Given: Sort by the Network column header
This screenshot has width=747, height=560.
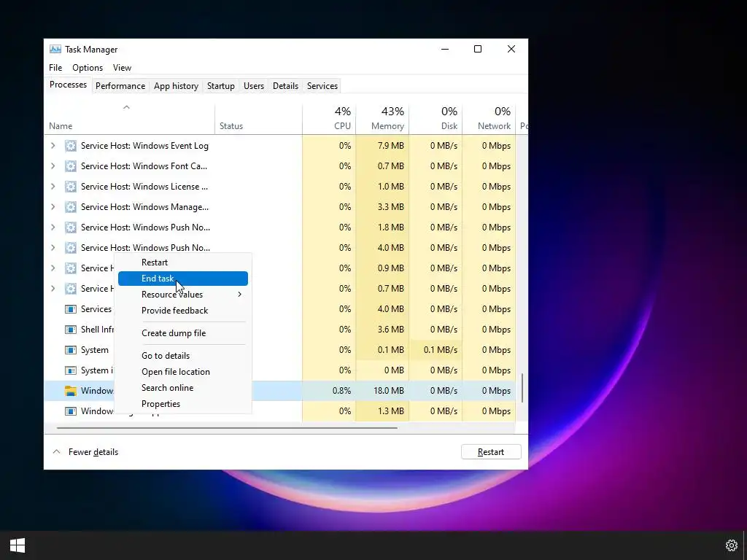Looking at the screenshot, I should 489,120.
